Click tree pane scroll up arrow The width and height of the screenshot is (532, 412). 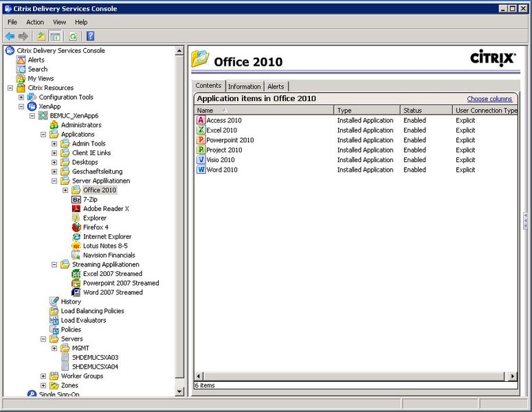pos(179,51)
